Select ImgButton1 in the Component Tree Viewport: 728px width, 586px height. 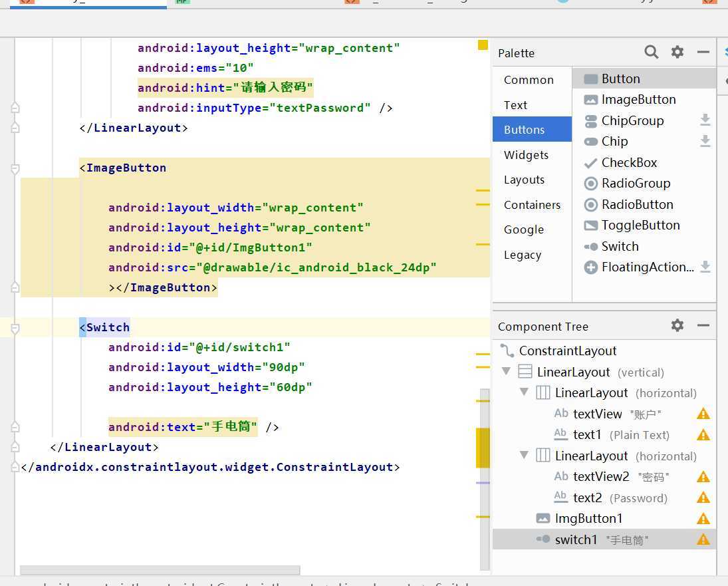[x=604, y=518]
